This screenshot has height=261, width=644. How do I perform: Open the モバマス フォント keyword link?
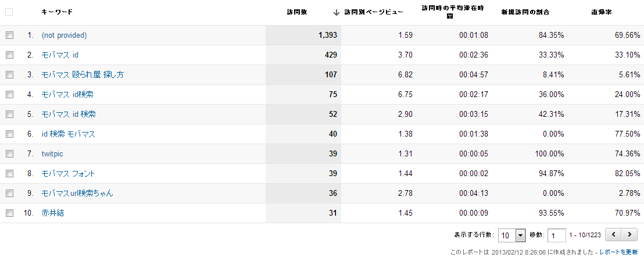tap(68, 174)
